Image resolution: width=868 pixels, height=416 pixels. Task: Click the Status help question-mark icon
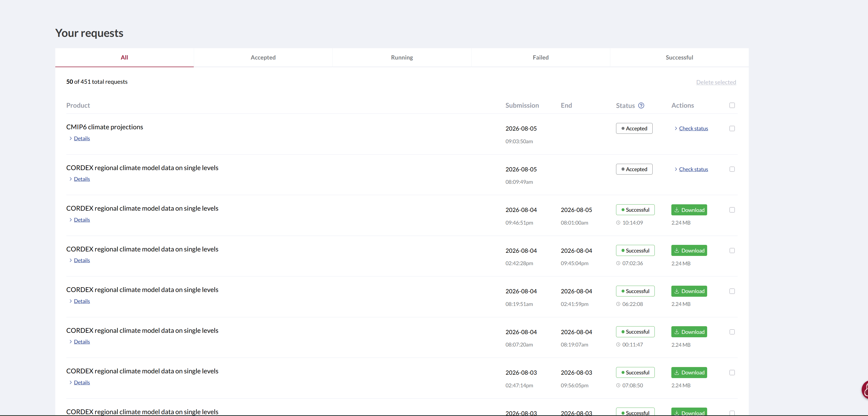[641, 106]
